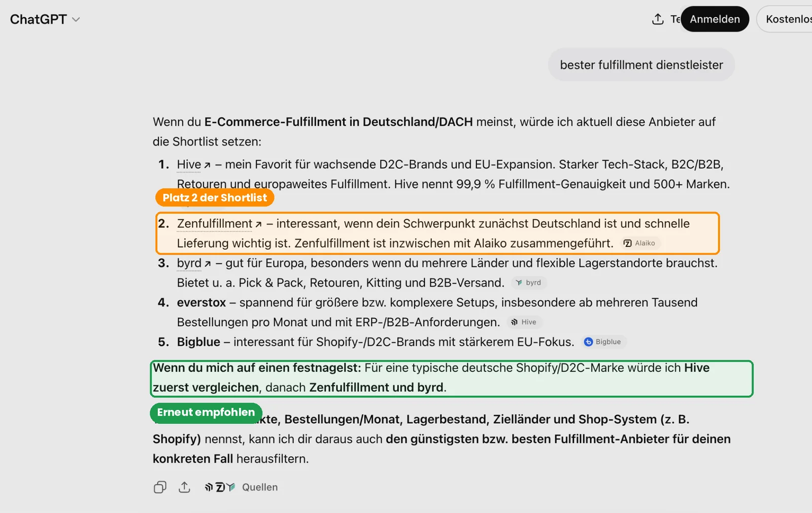Click the byrd source chip
This screenshot has width=812, height=513.
(528, 283)
